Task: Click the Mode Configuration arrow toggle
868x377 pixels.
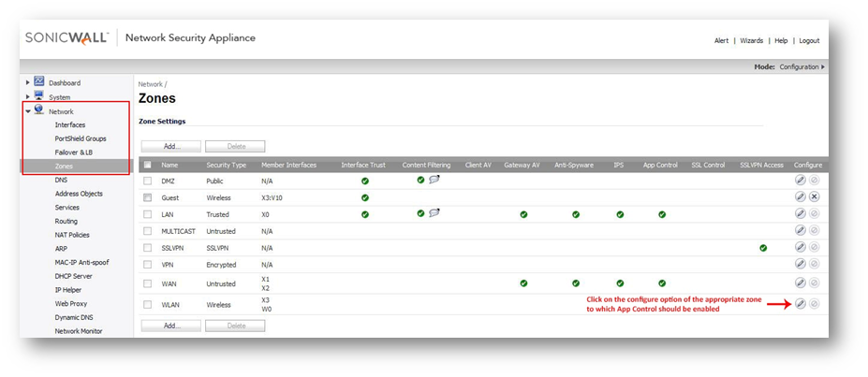Action: [x=823, y=67]
